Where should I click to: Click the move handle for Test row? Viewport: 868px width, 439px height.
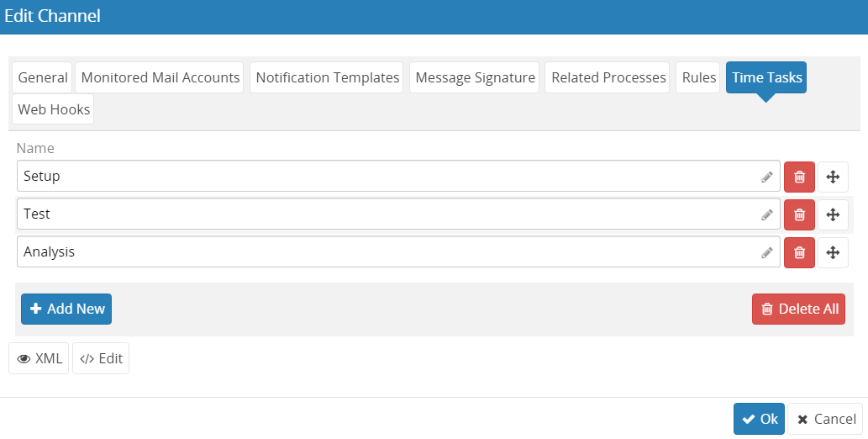(x=833, y=214)
